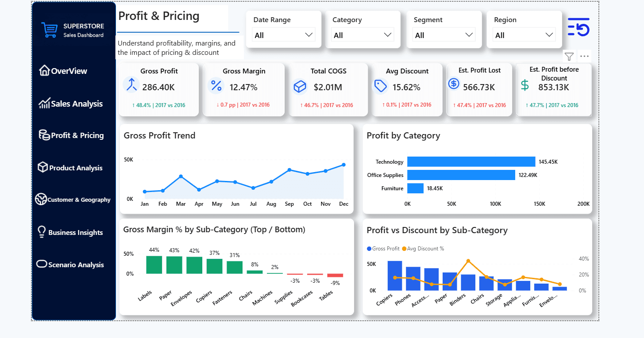644x338 pixels.
Task: Click the Profit & Pricing page heading
Action: coord(159,16)
